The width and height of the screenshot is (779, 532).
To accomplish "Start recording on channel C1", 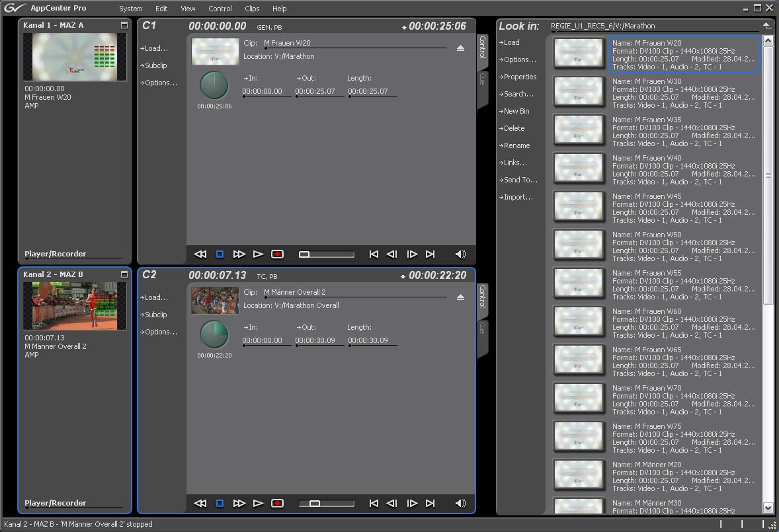I will tap(277, 254).
